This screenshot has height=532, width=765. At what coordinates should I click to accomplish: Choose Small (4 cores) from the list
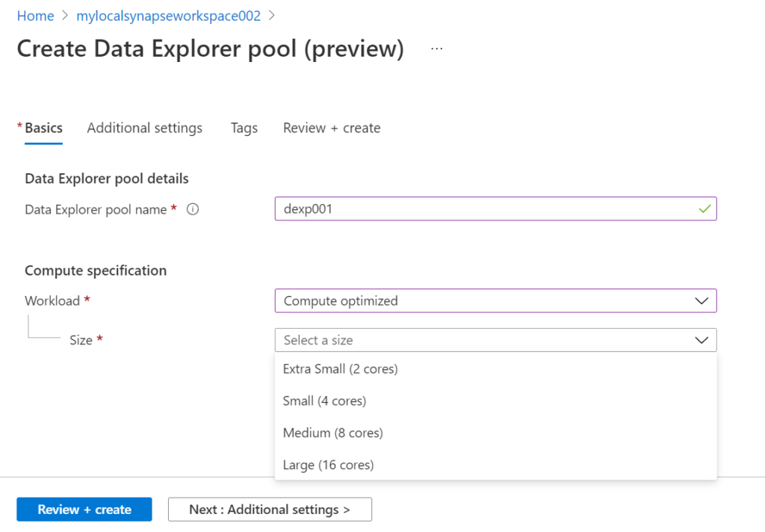click(x=324, y=400)
